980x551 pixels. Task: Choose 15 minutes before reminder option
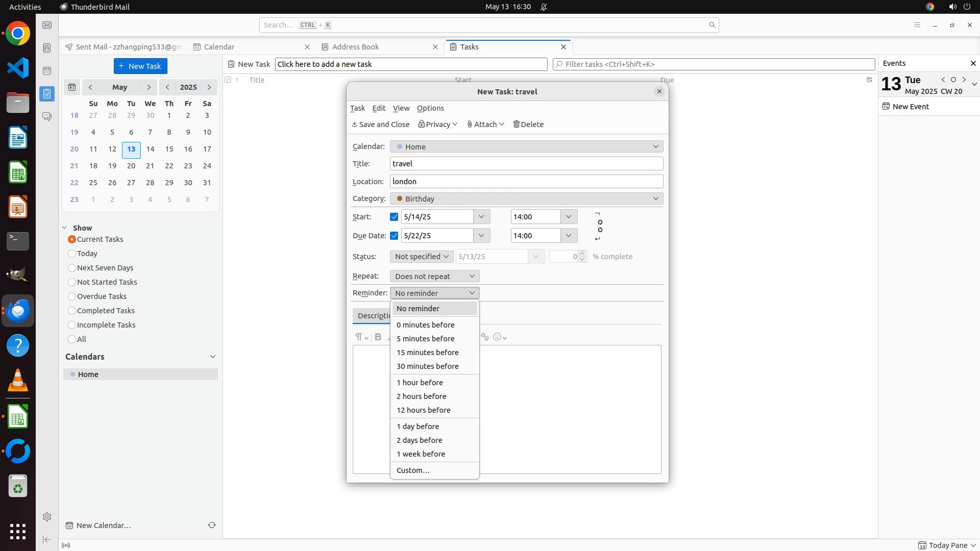[x=428, y=353]
